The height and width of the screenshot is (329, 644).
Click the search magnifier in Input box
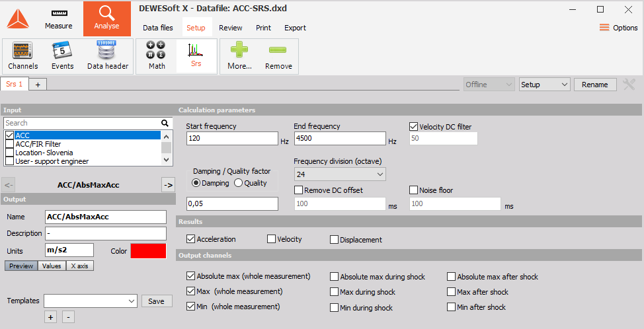tap(165, 123)
